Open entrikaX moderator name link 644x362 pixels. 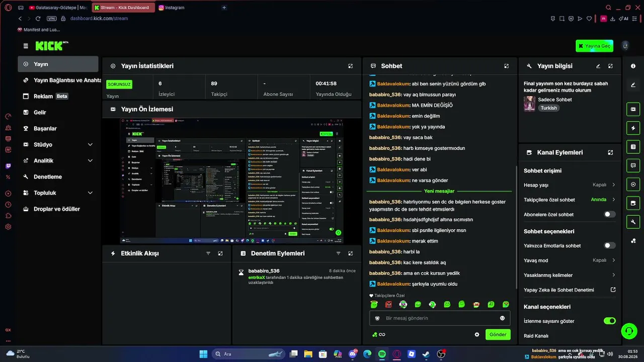tap(257, 277)
